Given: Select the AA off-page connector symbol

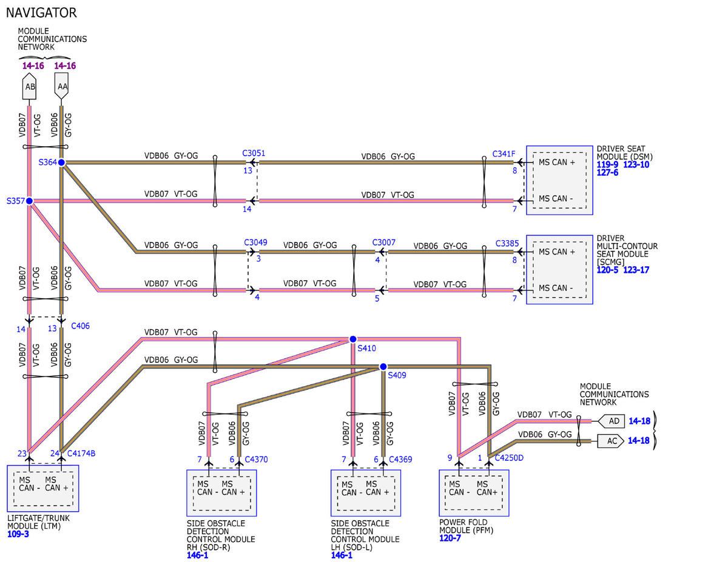Looking at the screenshot, I should [62, 85].
